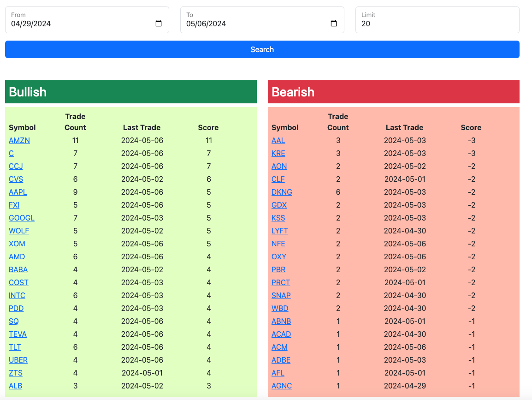532x400 pixels.
Task: Open the AAL bearish symbol link
Action: [278, 141]
